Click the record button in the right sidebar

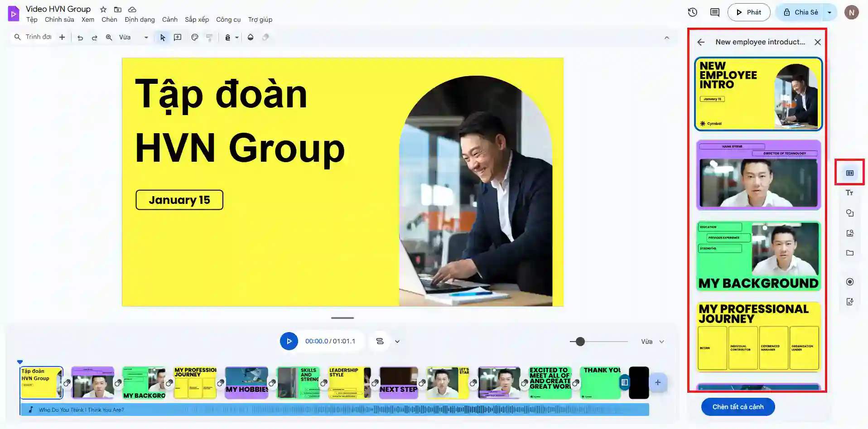(x=849, y=282)
